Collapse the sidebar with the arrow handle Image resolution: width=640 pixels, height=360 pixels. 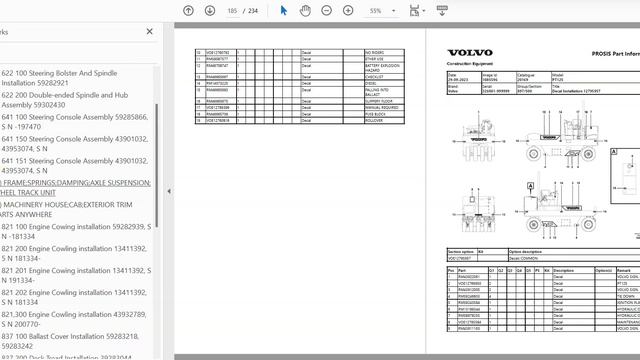(x=169, y=191)
